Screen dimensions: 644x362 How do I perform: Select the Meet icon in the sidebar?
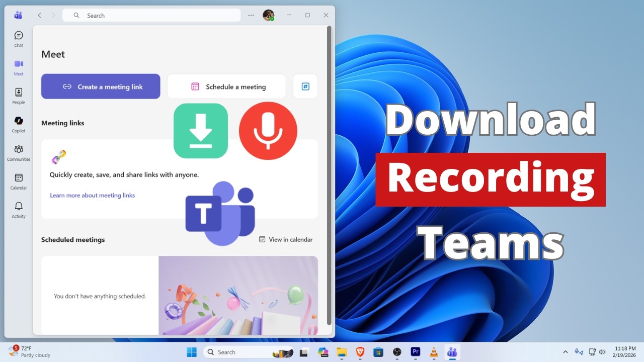19,67
